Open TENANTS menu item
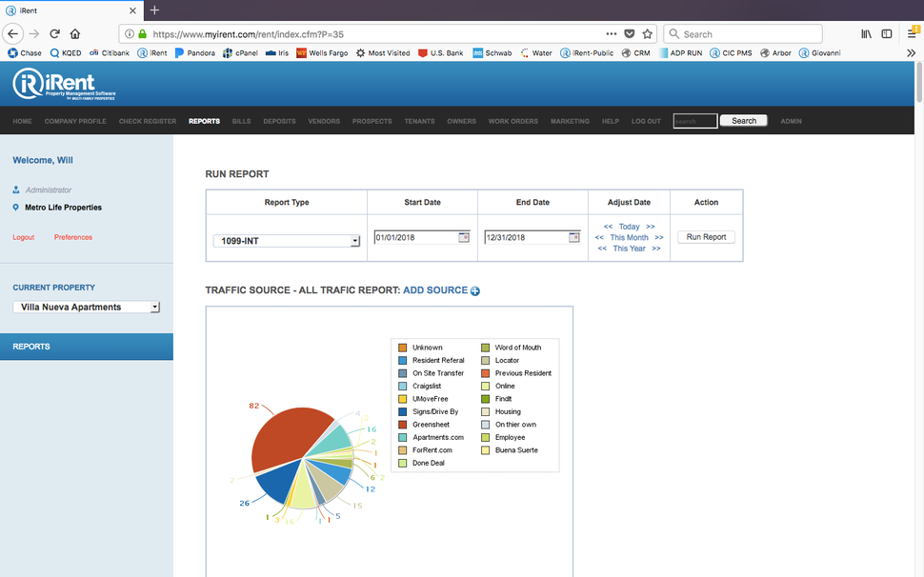Viewport: 924px width, 577px height. click(419, 121)
